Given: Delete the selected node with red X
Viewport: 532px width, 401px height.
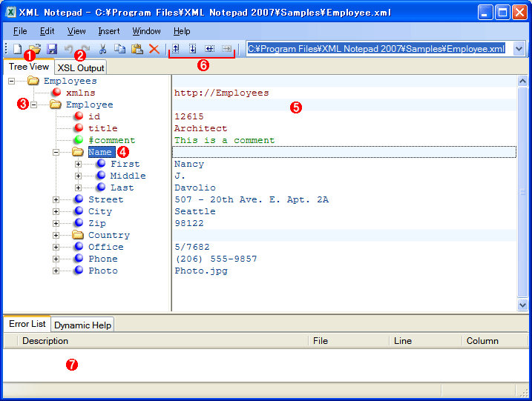Looking at the screenshot, I should click(x=154, y=49).
